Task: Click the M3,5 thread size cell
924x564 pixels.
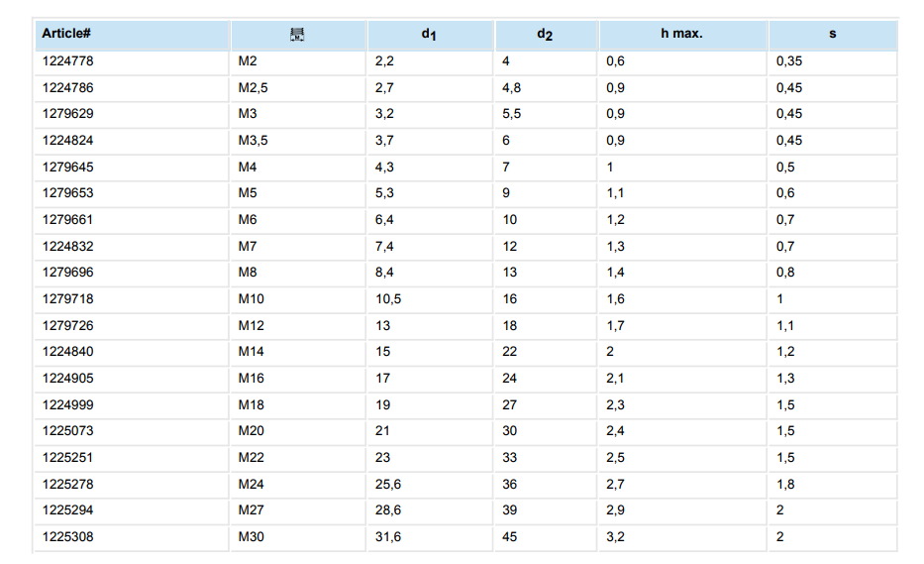Action: tap(254, 141)
